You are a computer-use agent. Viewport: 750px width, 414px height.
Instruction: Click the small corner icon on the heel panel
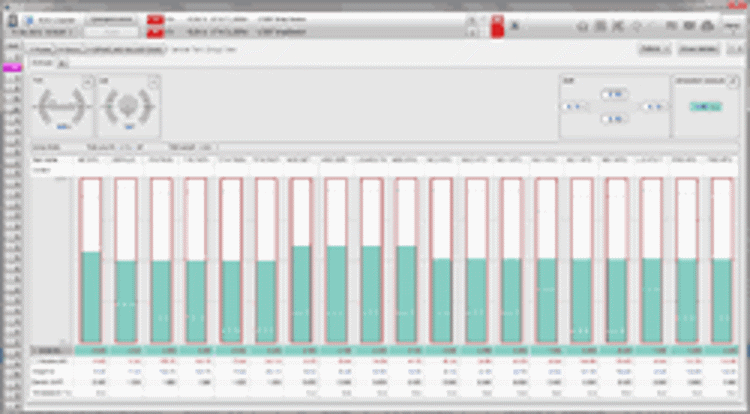pos(156,79)
